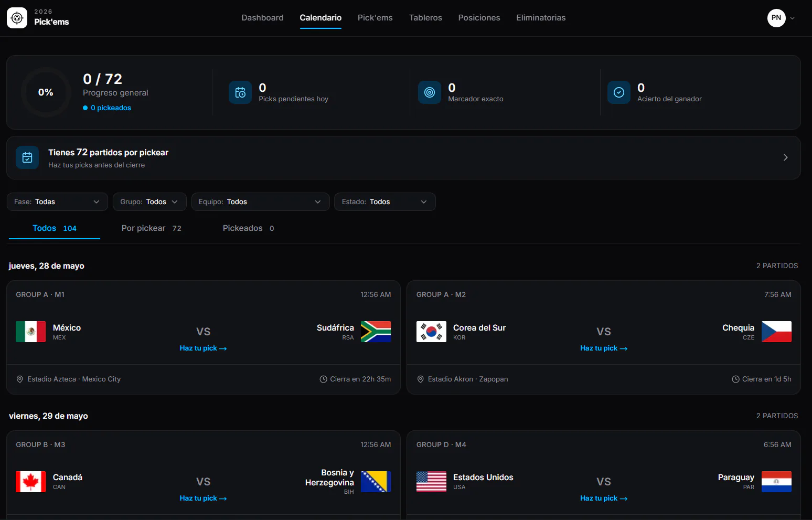This screenshot has height=520, width=812.
Task: Open the Equipo: Todos dropdown
Action: 260,202
